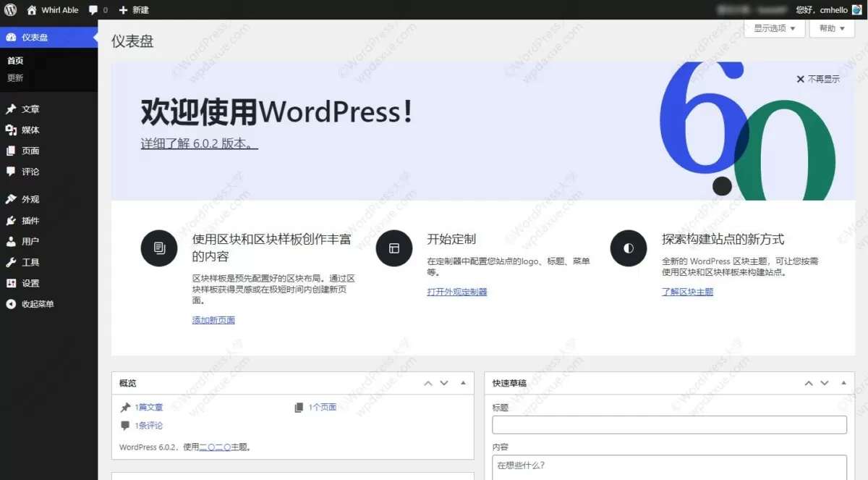Viewport: 868px width, 480px height.
Task: Click the WordPress logo in the admin bar
Action: 9,9
